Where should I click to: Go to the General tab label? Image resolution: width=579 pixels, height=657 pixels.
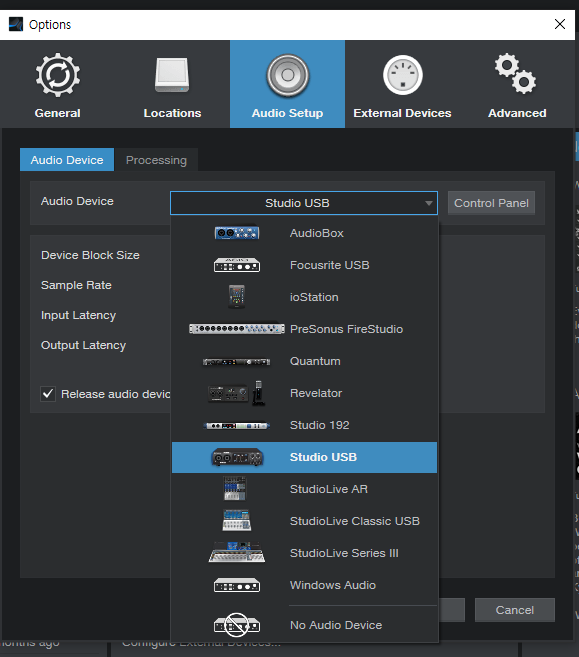click(57, 113)
